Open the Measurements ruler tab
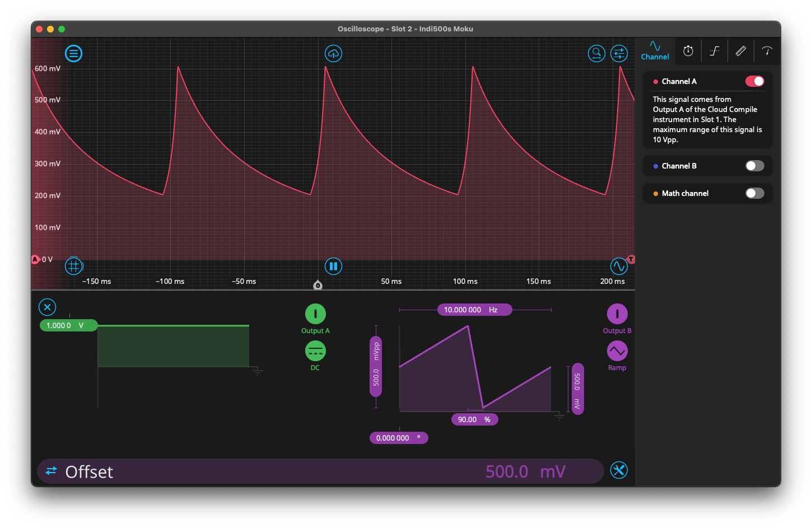 click(x=741, y=51)
